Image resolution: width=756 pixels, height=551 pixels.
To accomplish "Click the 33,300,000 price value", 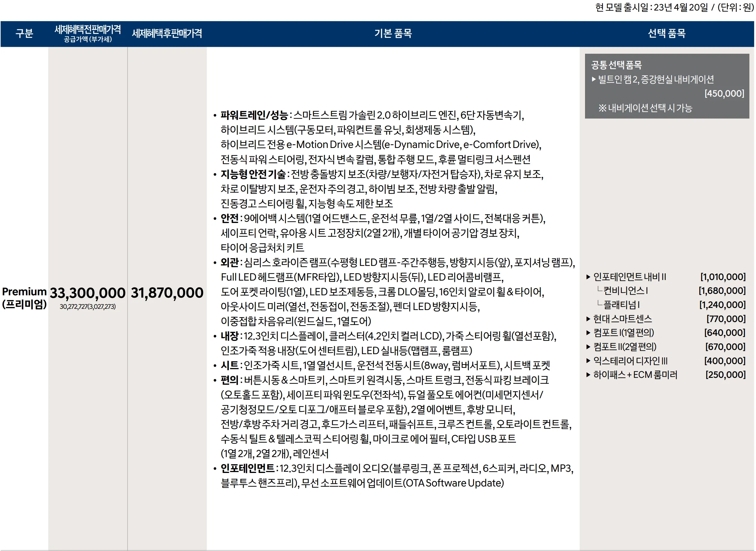I will coord(87,293).
